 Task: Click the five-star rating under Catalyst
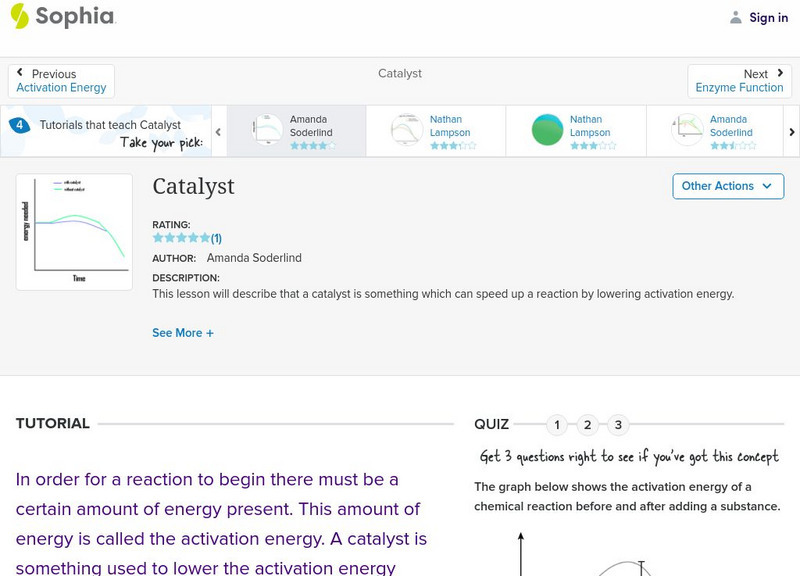point(181,239)
